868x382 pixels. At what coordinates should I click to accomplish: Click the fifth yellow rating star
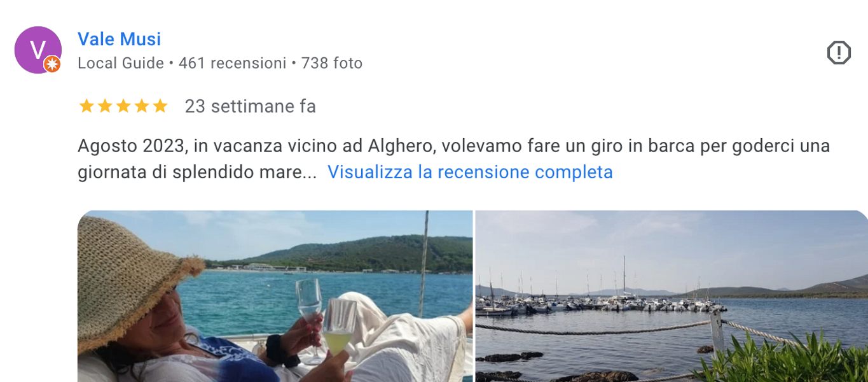click(x=160, y=106)
